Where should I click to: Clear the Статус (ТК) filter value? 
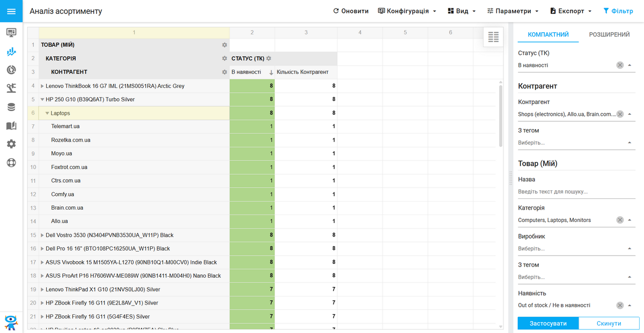click(620, 65)
